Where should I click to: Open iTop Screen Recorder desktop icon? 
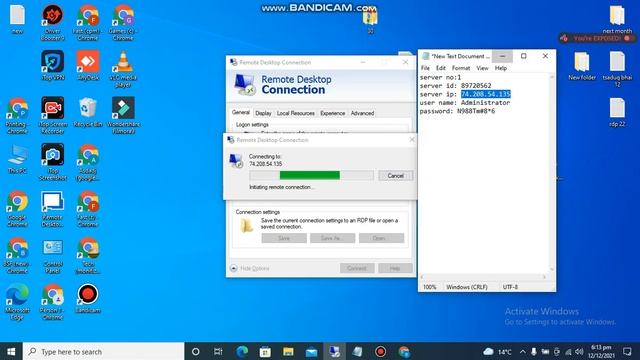pos(52,115)
